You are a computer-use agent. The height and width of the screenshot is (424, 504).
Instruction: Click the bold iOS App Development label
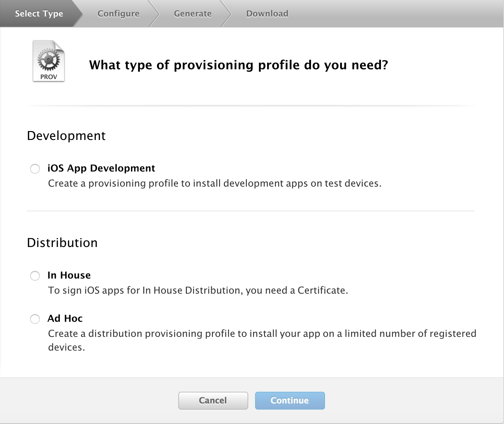[x=101, y=168]
